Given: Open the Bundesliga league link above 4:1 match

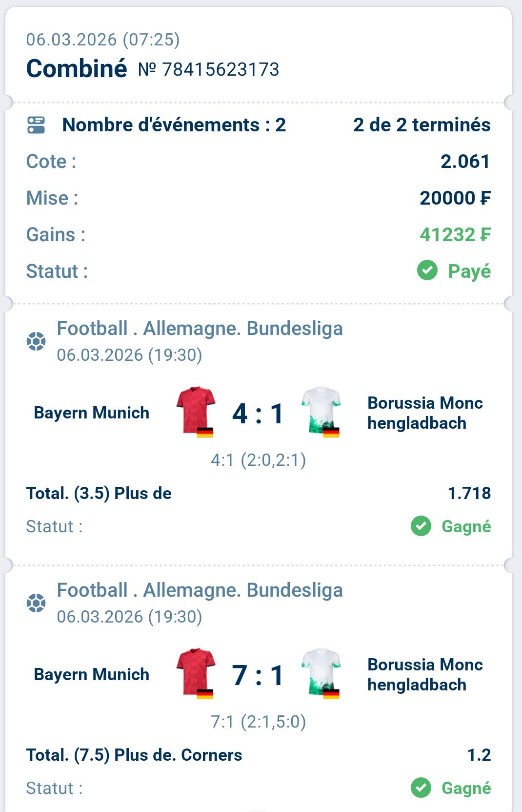Looking at the screenshot, I should 200,329.
